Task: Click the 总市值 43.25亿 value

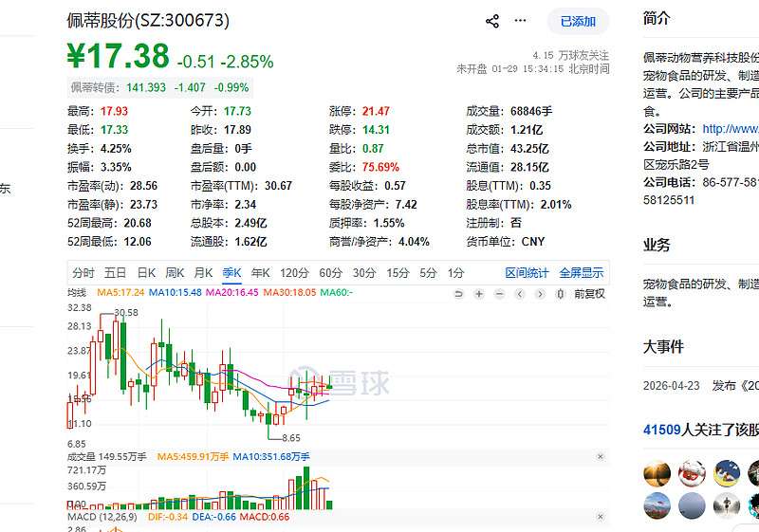Action: [529, 149]
